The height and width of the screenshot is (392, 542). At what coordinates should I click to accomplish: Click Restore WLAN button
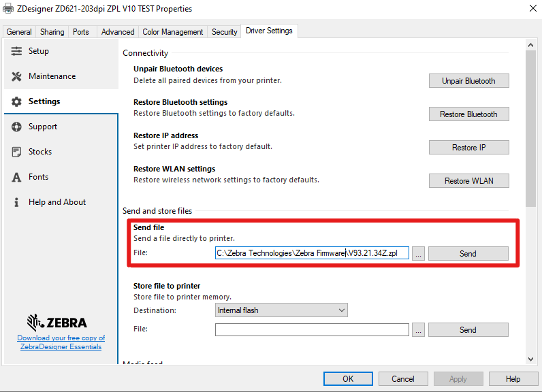tap(468, 181)
